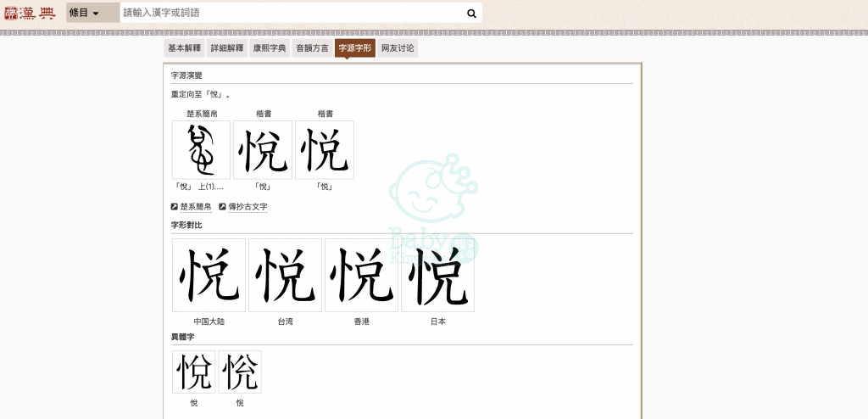Select the 台湾 glyph form image
This screenshot has height=419, width=868.
[285, 275]
